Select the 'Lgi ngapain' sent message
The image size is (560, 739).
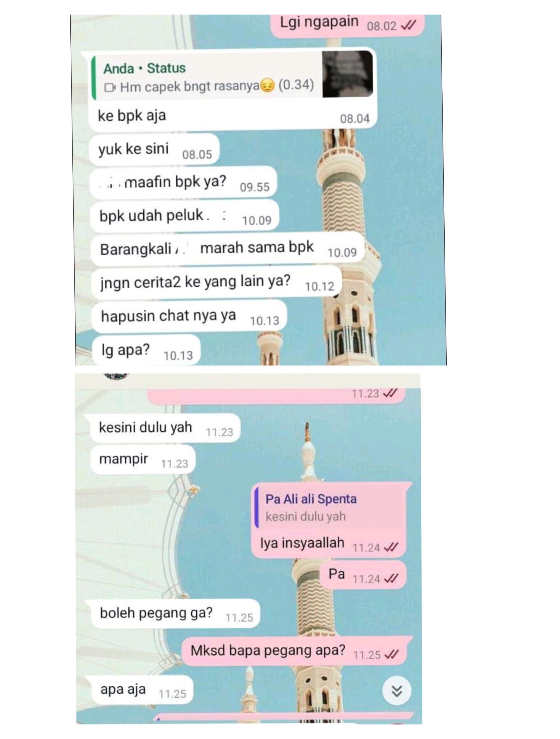[347, 24]
